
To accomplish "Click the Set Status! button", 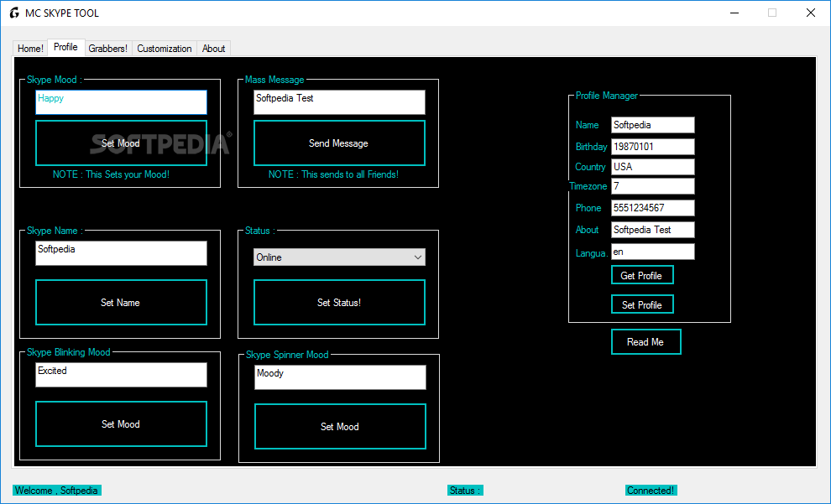I will tap(339, 302).
